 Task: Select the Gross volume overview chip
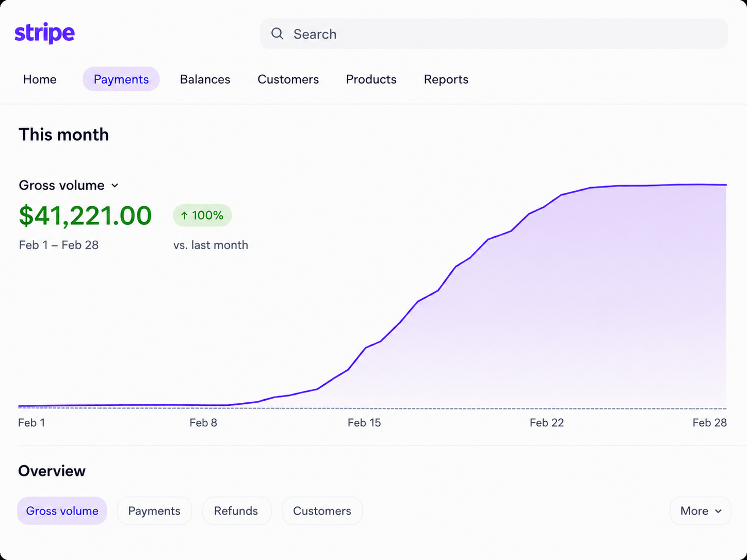62,511
